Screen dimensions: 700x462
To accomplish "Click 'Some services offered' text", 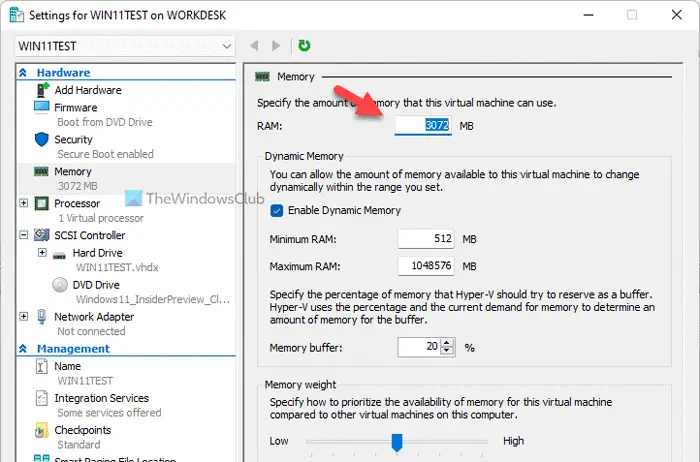I will click(109, 413).
